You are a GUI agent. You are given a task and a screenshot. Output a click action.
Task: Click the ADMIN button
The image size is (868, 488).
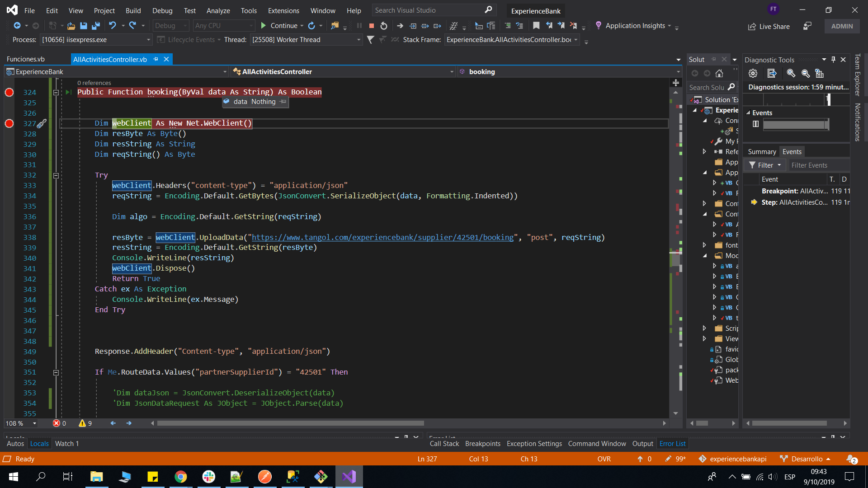click(842, 26)
